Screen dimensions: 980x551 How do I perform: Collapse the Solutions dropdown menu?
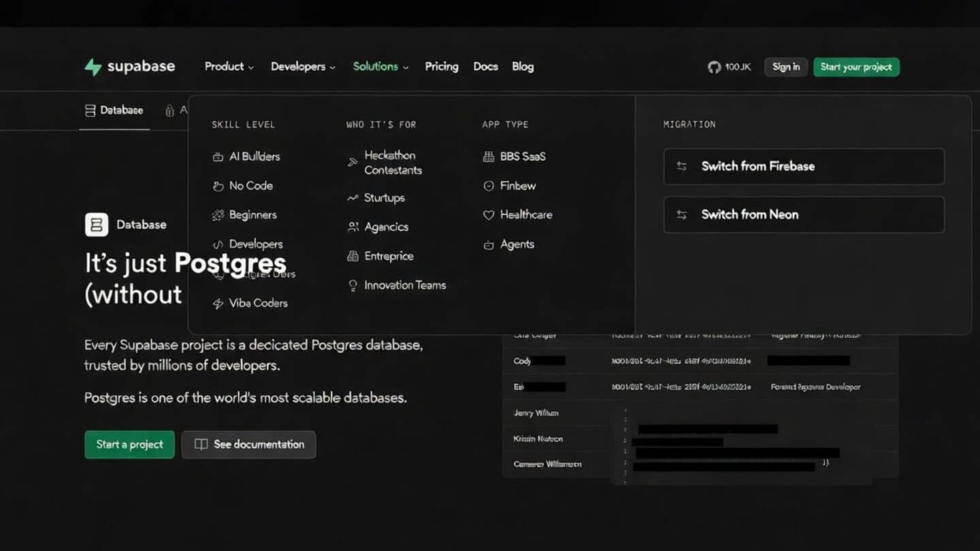pos(380,67)
